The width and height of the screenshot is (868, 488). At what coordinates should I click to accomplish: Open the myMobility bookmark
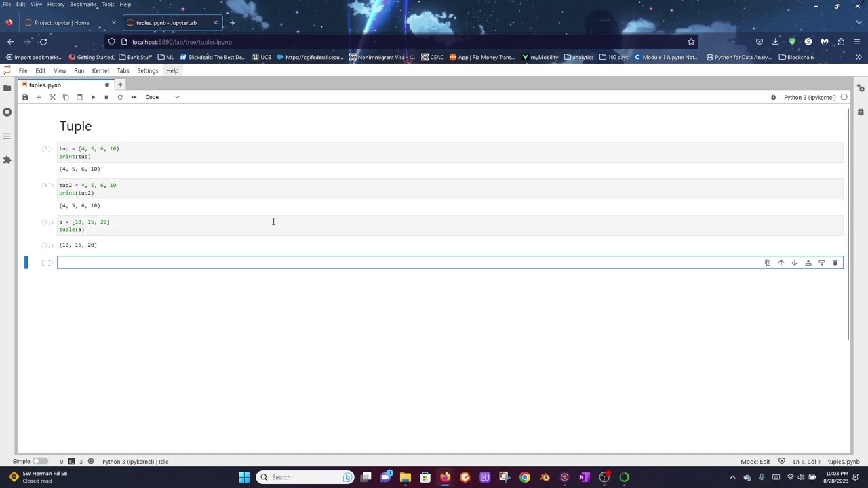[x=540, y=57]
